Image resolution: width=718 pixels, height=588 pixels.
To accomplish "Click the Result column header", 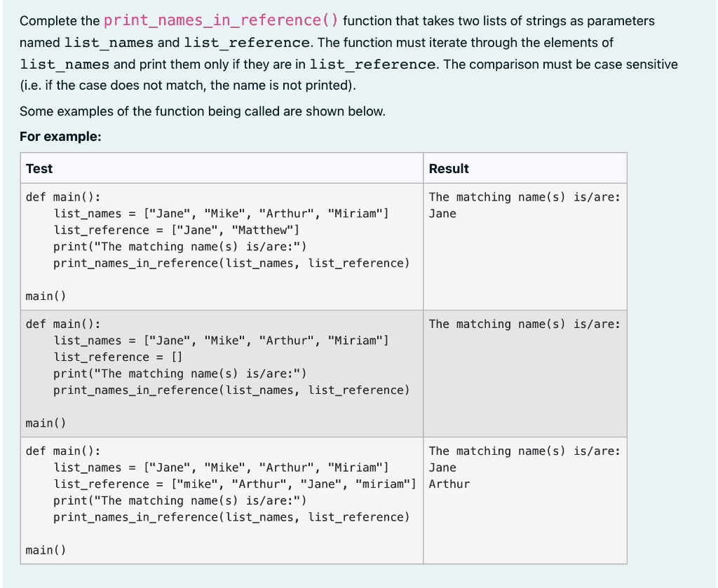I will point(449,168).
